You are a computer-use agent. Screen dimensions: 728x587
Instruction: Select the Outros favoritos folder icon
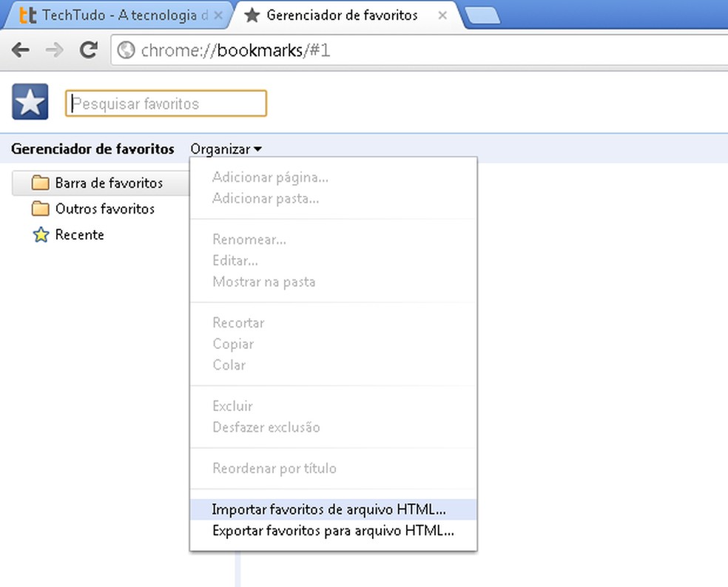click(41, 208)
